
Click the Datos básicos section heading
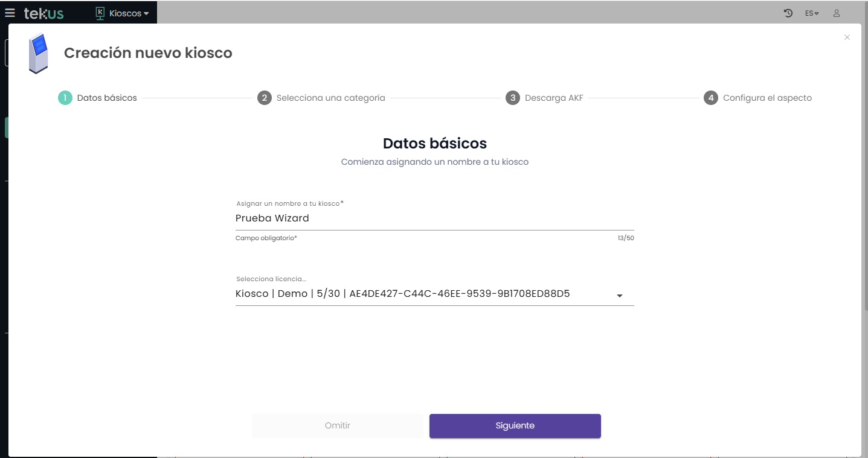tap(435, 144)
